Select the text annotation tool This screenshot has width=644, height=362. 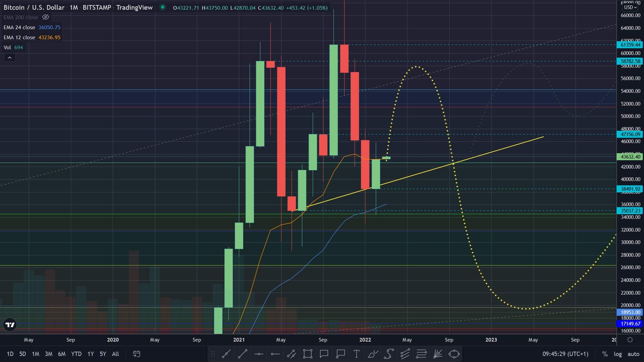(357, 354)
